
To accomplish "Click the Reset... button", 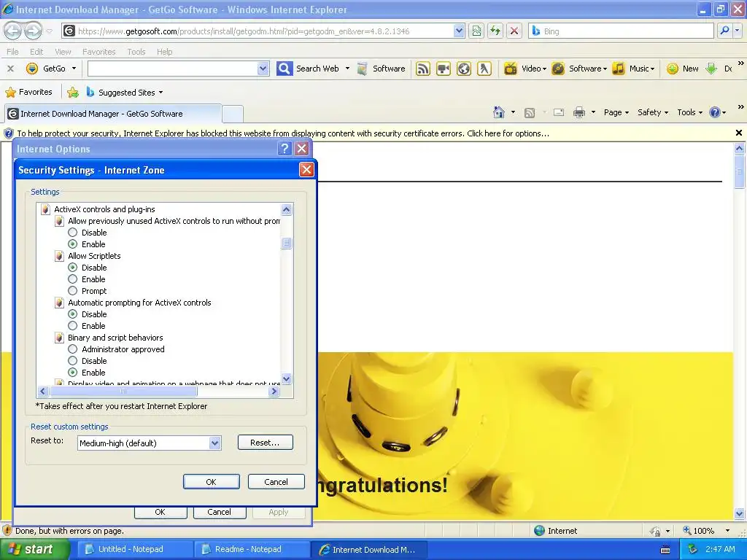I will [265, 443].
